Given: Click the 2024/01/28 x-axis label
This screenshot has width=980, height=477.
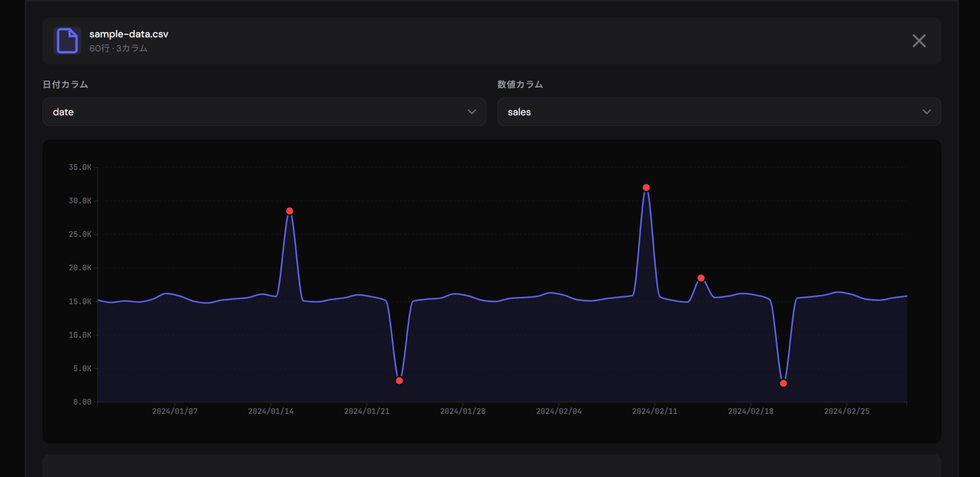Looking at the screenshot, I should coord(463,411).
